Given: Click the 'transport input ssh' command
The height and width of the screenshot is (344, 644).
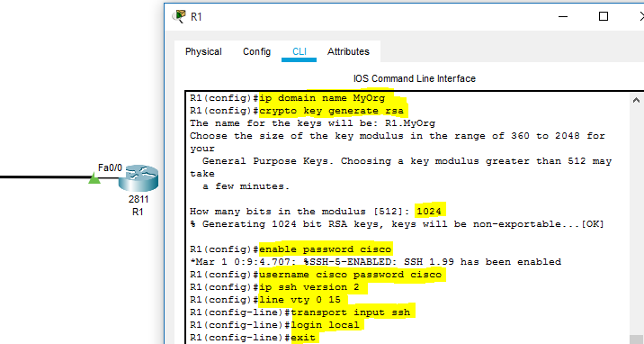Looking at the screenshot, I should click(351, 312).
